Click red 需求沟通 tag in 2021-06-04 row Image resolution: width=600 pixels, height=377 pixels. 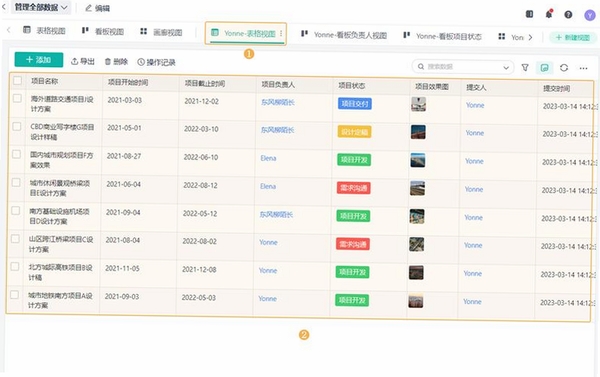354,188
